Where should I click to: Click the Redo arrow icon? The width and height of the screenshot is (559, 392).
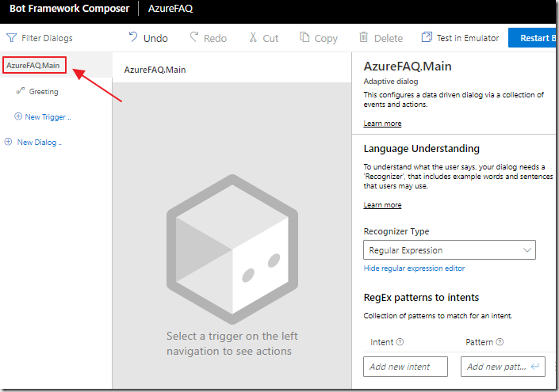tap(194, 36)
